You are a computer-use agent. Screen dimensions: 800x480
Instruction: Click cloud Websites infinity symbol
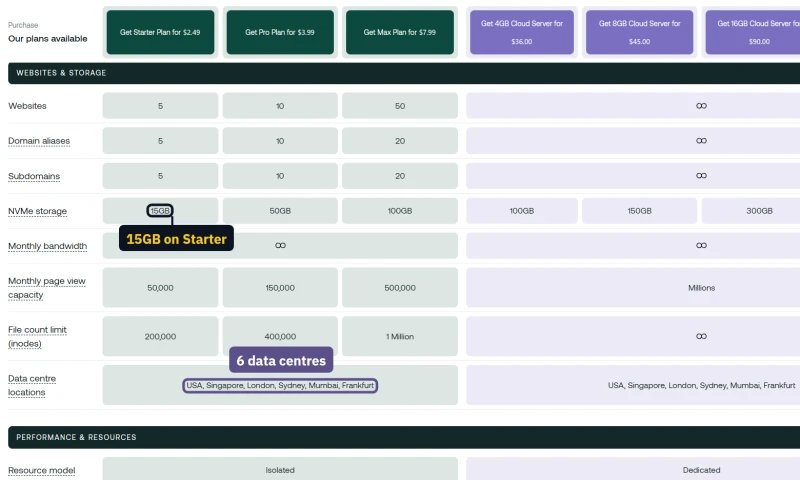(x=701, y=106)
